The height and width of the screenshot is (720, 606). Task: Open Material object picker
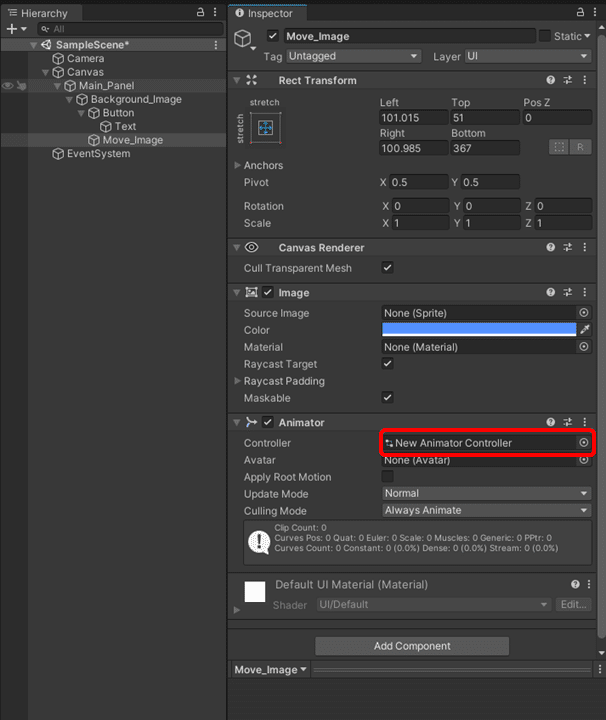(x=584, y=347)
